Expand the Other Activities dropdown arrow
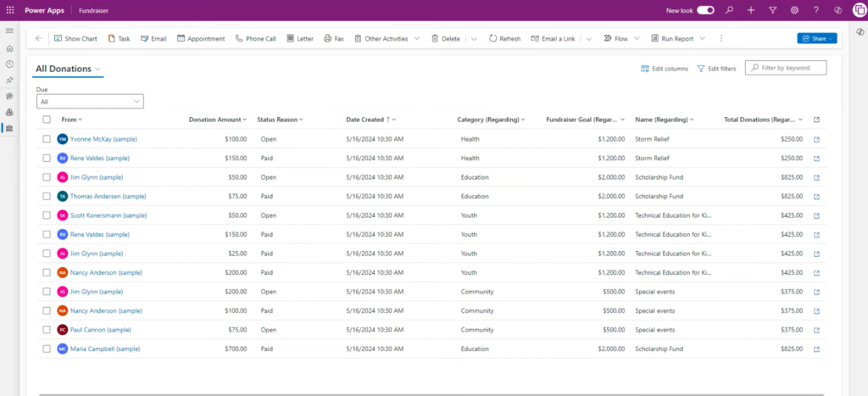Screen dimensions: 868x396 pos(417,38)
